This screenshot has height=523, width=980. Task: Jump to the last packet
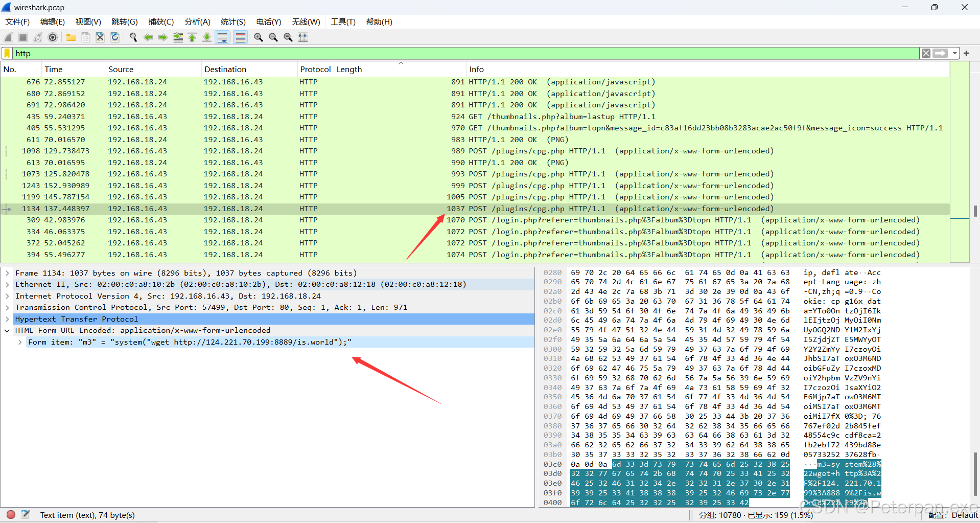tap(207, 37)
